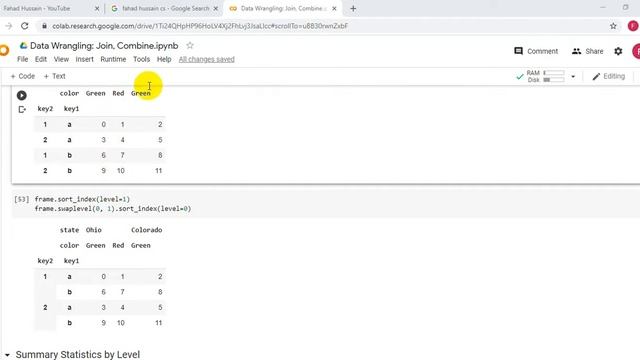Reload the browser page

25,26
